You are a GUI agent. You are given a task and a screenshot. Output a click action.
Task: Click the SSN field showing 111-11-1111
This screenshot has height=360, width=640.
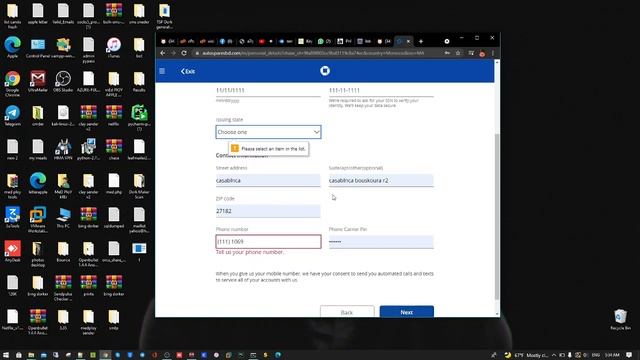click(x=381, y=90)
